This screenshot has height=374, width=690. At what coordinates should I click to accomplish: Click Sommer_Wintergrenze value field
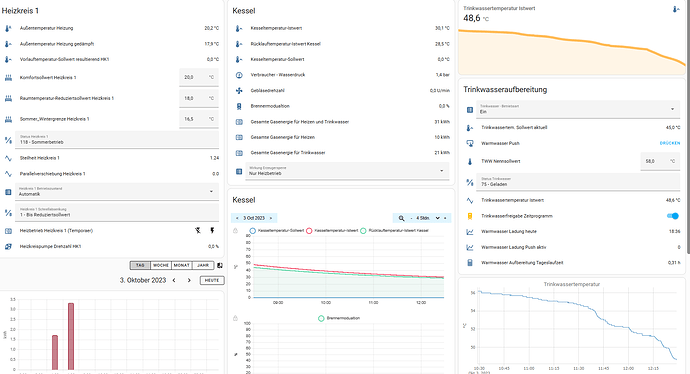pyautogui.click(x=199, y=119)
